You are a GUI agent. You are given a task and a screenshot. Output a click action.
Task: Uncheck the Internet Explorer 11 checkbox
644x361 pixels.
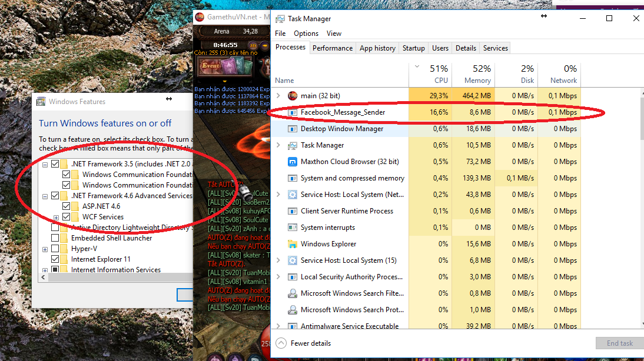click(55, 259)
